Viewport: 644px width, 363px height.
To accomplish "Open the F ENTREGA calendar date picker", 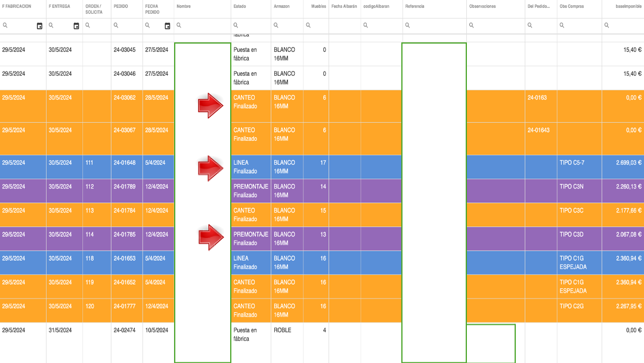I will tap(76, 26).
